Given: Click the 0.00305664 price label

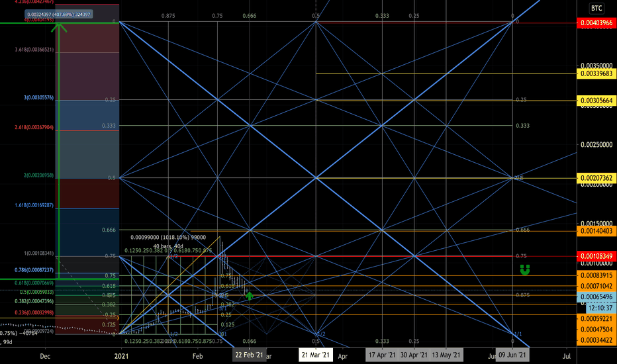Looking at the screenshot, I should pos(596,101).
